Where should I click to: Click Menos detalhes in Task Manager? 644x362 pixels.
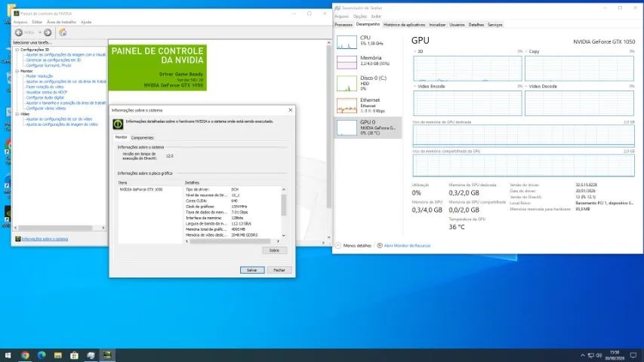(x=353, y=246)
